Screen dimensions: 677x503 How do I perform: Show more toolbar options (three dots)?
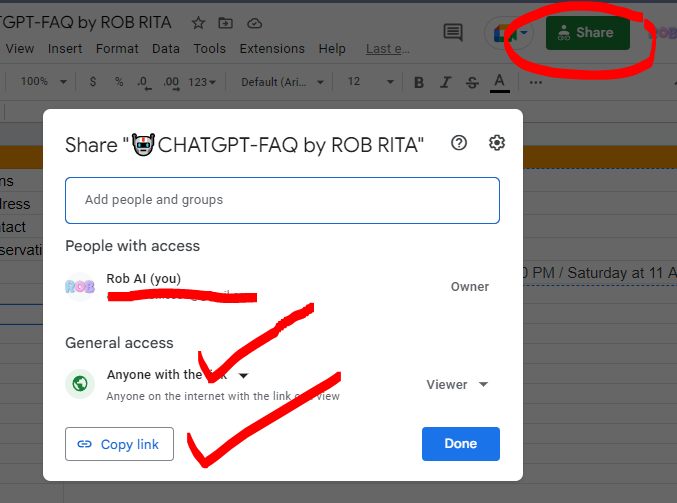point(536,82)
